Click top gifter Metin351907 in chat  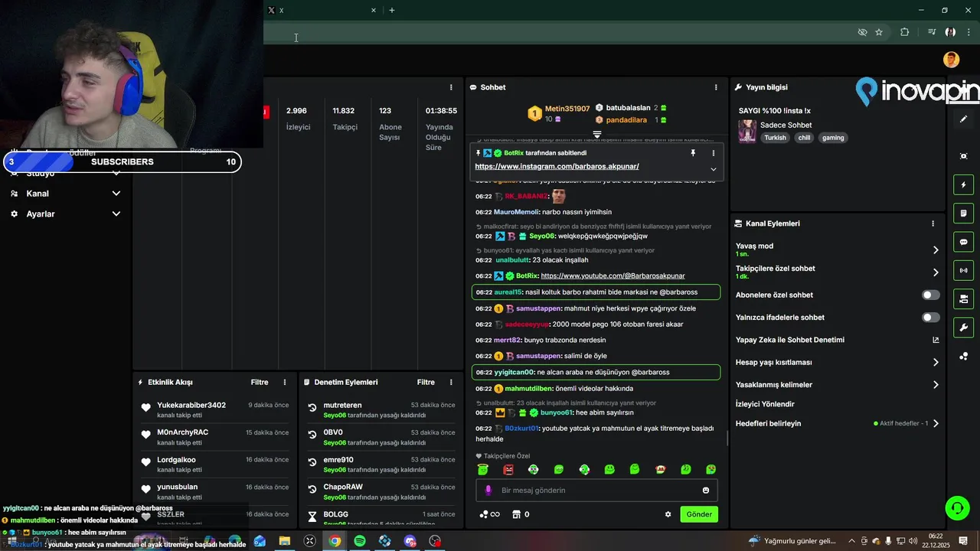[x=567, y=109]
